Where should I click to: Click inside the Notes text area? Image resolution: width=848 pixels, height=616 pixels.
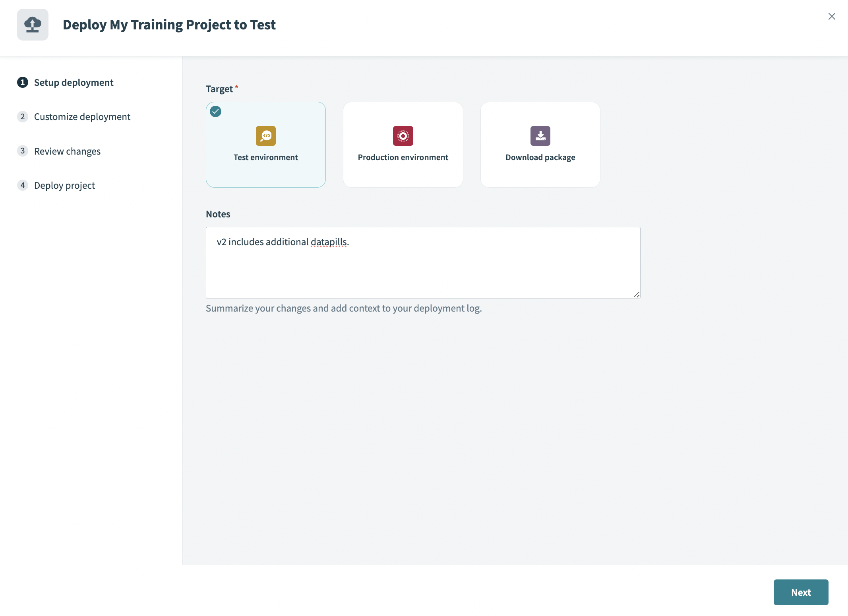point(423,270)
